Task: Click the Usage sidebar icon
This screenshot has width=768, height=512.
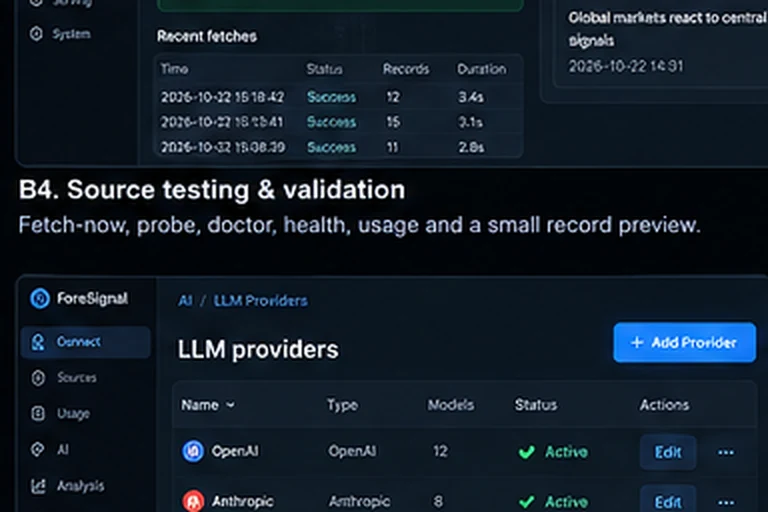Action: tap(38, 414)
